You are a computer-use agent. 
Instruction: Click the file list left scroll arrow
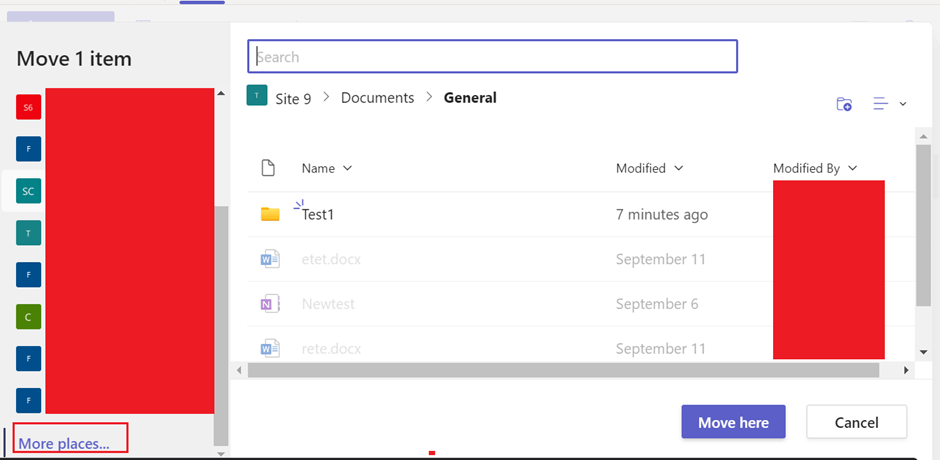point(239,371)
